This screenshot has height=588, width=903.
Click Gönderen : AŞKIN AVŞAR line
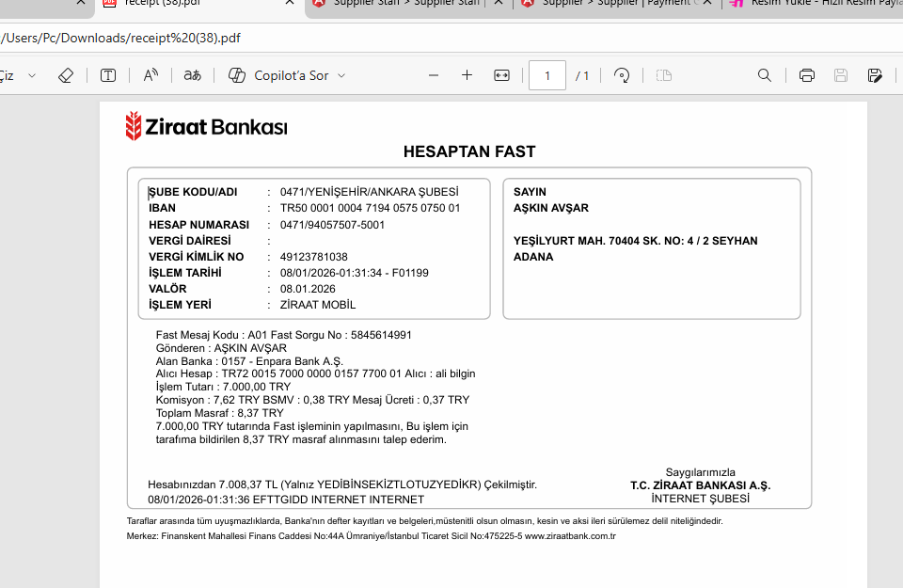coord(221,348)
